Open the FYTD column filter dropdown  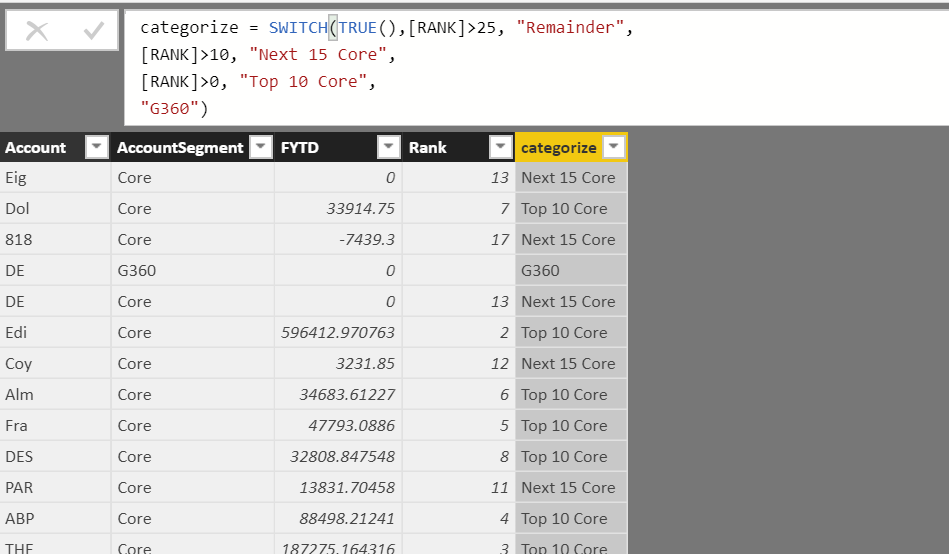389,147
